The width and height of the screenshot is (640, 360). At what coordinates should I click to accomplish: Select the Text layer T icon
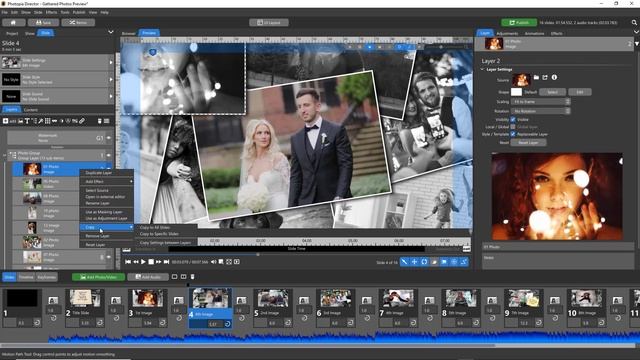(27, 121)
